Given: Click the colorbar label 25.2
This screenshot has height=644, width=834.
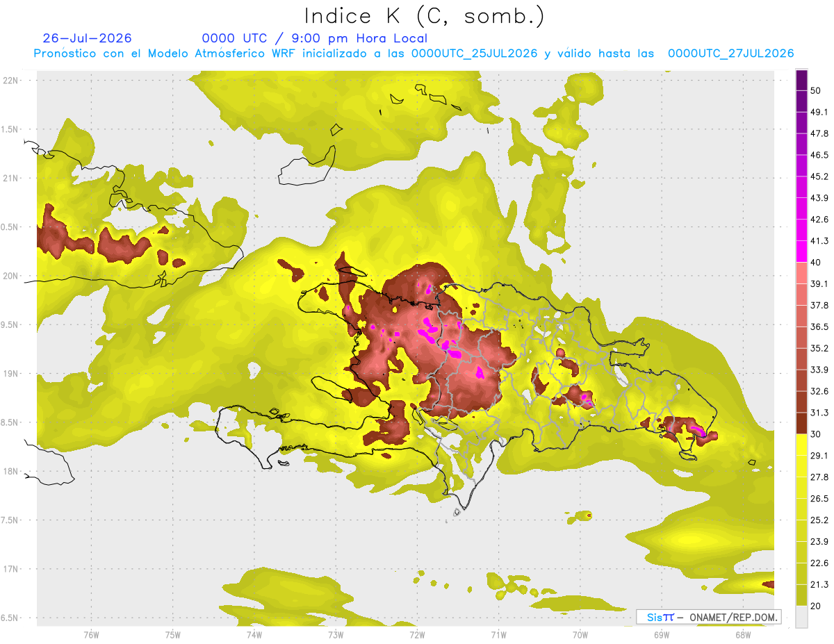Looking at the screenshot, I should [819, 520].
